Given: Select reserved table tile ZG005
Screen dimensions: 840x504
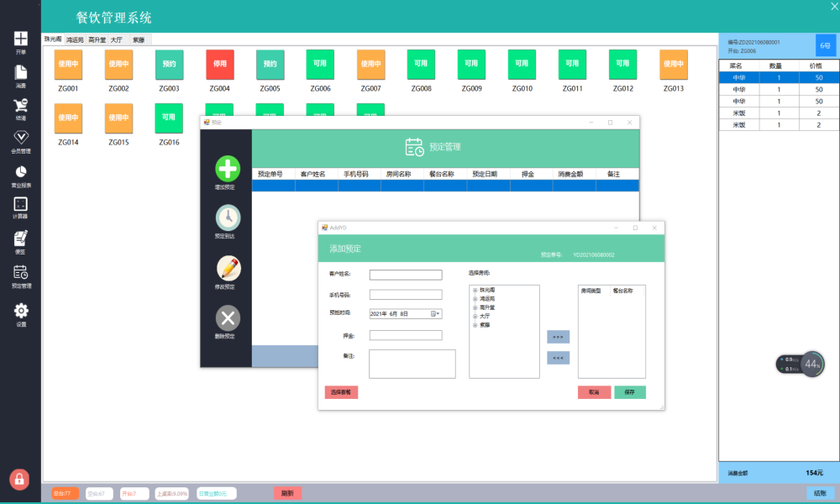Looking at the screenshot, I should click(x=270, y=65).
